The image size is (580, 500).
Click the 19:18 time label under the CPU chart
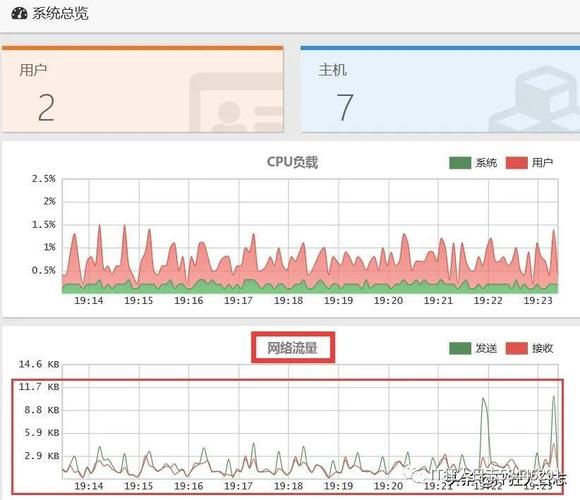pyautogui.click(x=289, y=300)
